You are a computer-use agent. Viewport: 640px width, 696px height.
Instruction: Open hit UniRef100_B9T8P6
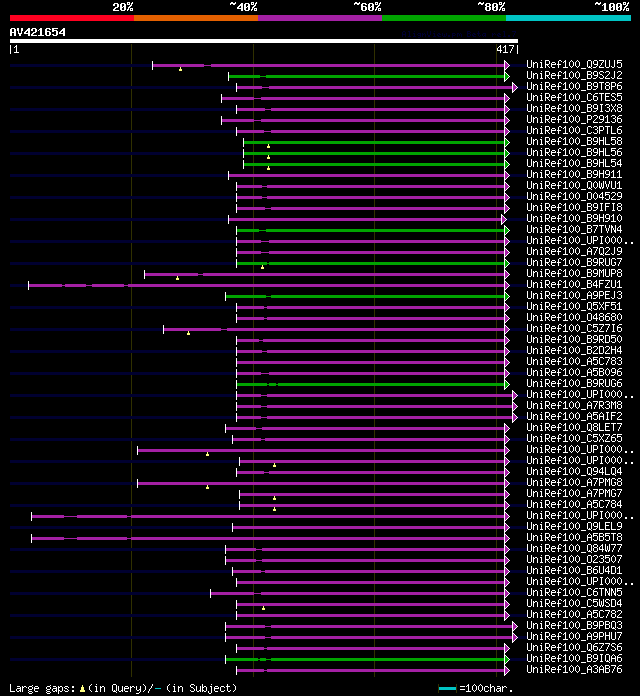click(x=574, y=86)
